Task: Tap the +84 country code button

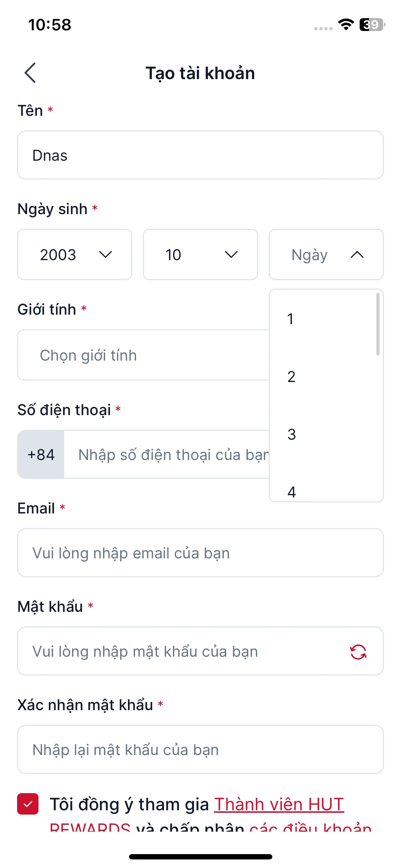Action: [x=41, y=455]
